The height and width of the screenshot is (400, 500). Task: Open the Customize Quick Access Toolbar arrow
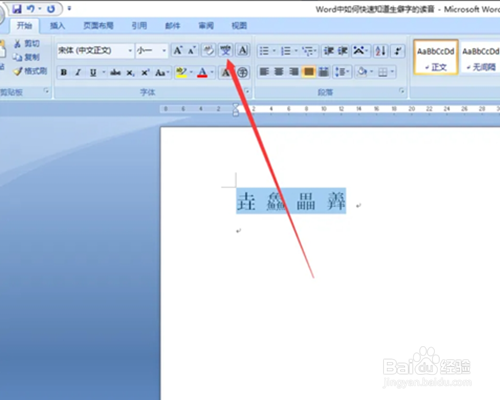[x=69, y=8]
